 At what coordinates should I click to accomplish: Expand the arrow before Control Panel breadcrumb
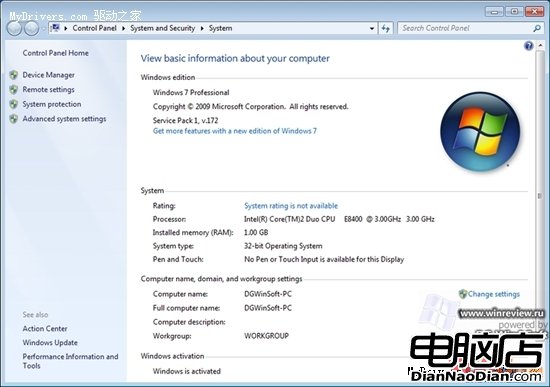tap(66, 28)
